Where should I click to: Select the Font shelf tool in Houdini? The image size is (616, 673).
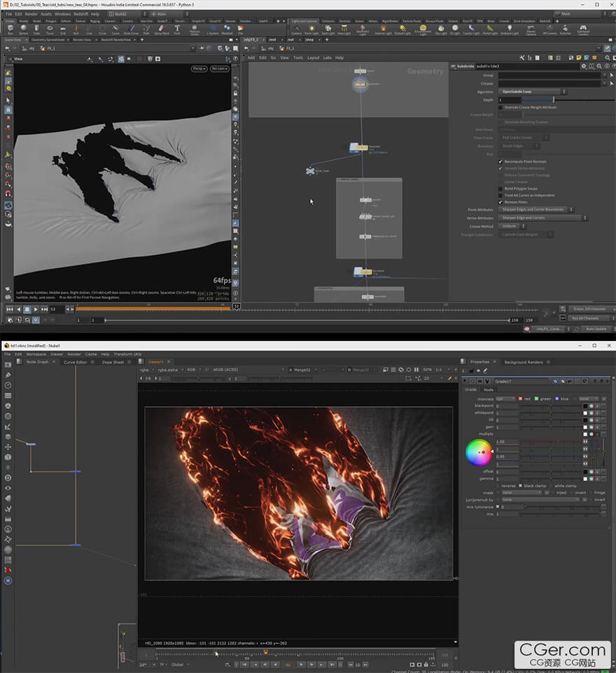pos(177,29)
